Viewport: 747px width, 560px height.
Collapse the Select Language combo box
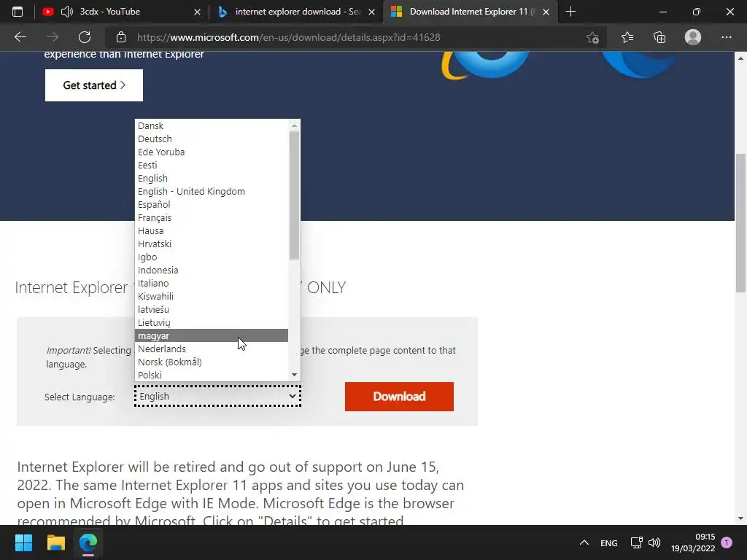pyautogui.click(x=217, y=396)
